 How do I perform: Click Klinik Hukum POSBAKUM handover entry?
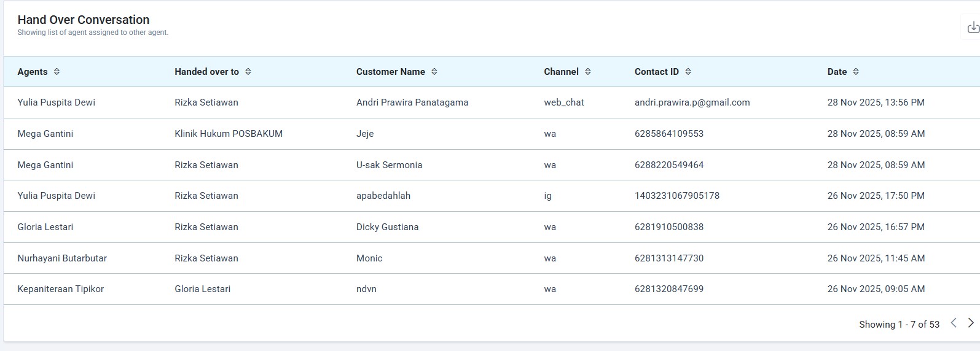pos(229,134)
